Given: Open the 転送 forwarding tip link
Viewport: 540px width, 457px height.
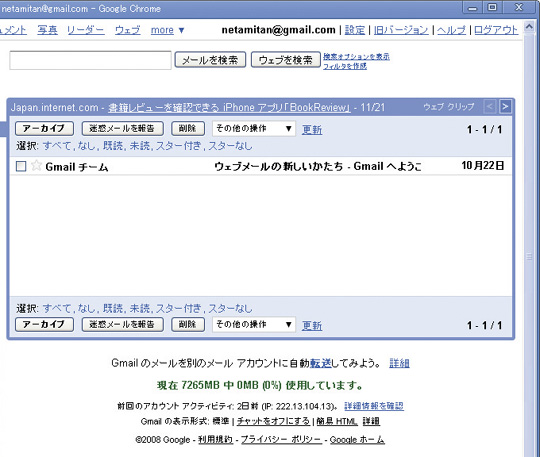Looking at the screenshot, I should (321, 363).
